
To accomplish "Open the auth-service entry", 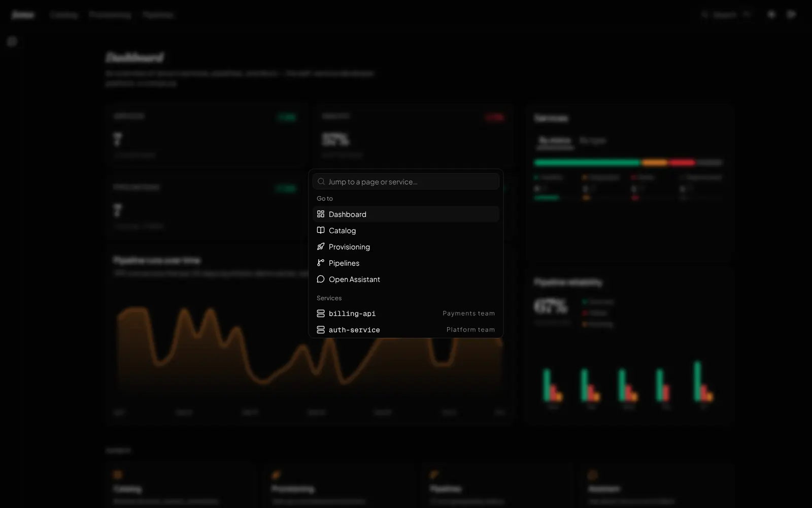I will point(406,330).
